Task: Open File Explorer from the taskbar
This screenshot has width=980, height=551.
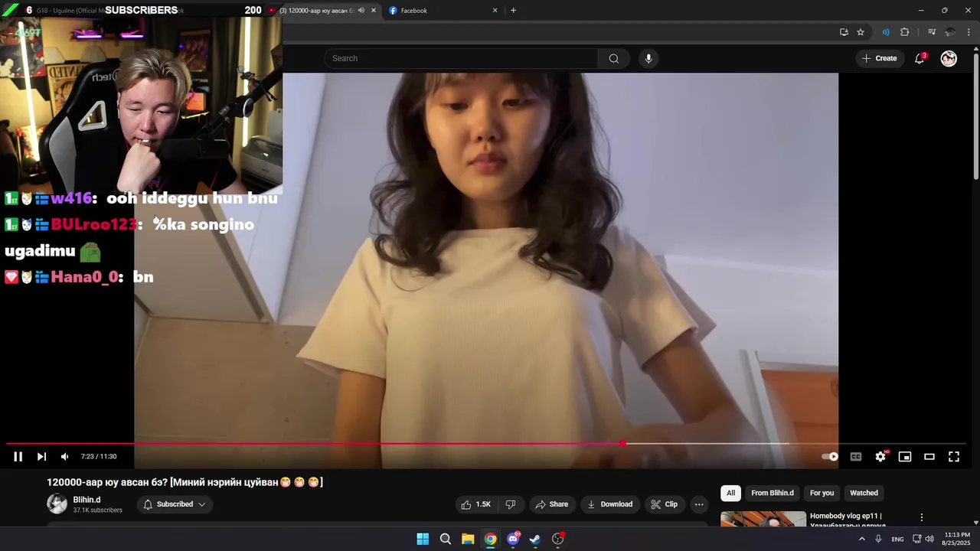Action: 468,539
